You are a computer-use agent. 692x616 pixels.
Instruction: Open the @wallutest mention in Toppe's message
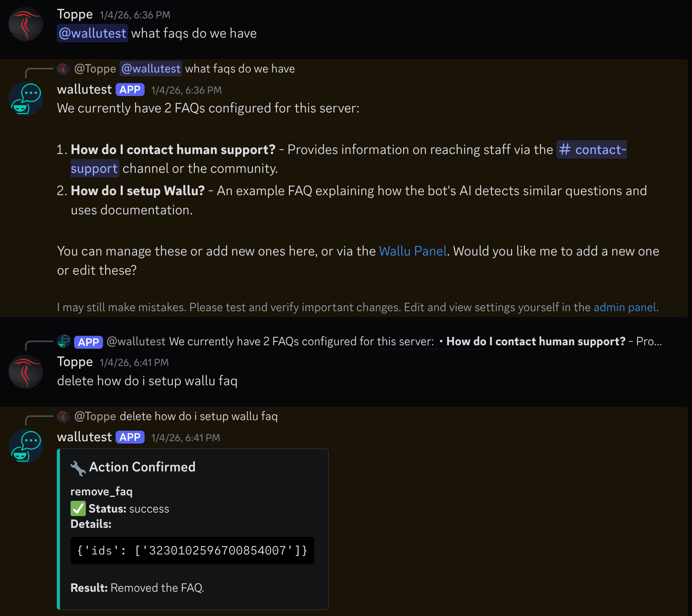92,33
